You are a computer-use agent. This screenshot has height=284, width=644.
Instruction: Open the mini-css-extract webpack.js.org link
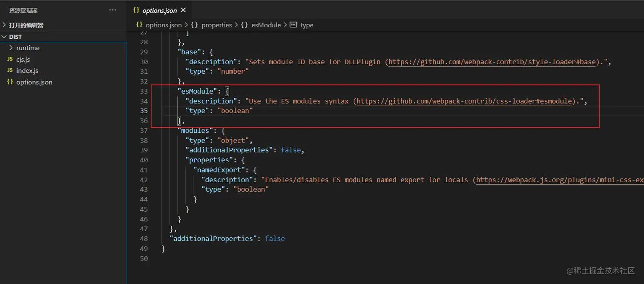(x=560, y=180)
